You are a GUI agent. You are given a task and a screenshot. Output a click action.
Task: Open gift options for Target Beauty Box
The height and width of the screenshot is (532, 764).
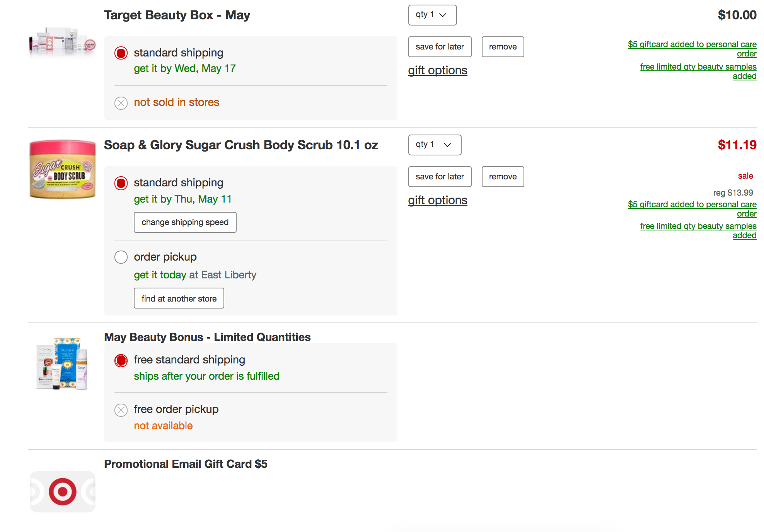coord(438,70)
